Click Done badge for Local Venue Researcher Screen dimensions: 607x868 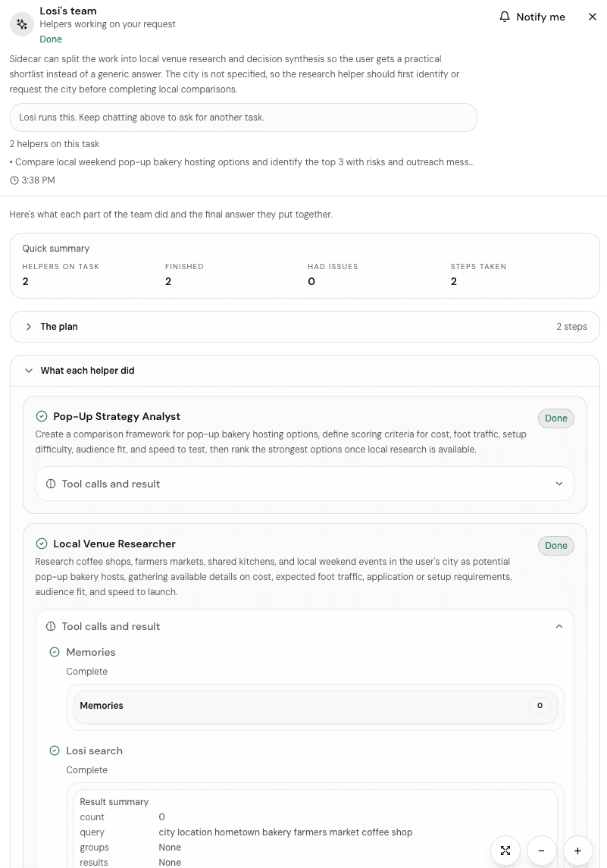pyautogui.click(x=555, y=546)
